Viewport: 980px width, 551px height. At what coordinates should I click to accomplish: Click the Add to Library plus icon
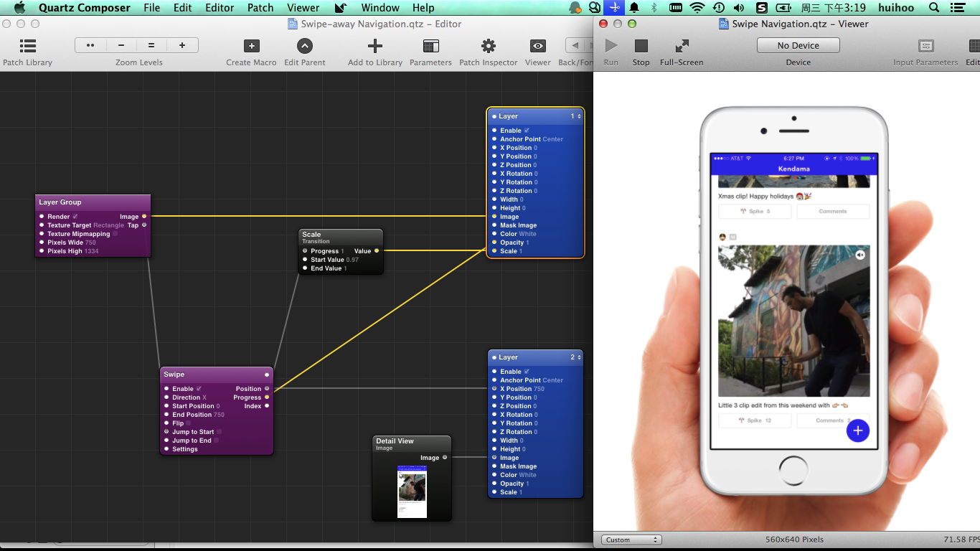[x=375, y=46]
